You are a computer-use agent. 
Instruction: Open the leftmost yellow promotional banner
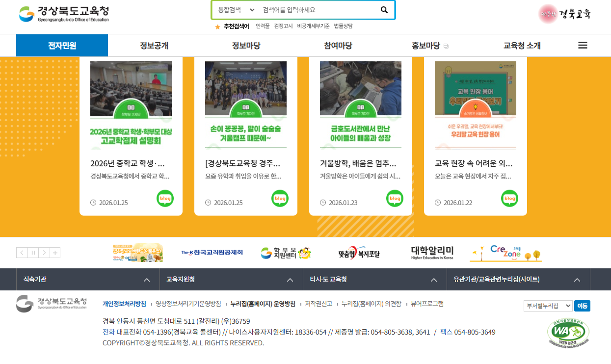point(137,253)
